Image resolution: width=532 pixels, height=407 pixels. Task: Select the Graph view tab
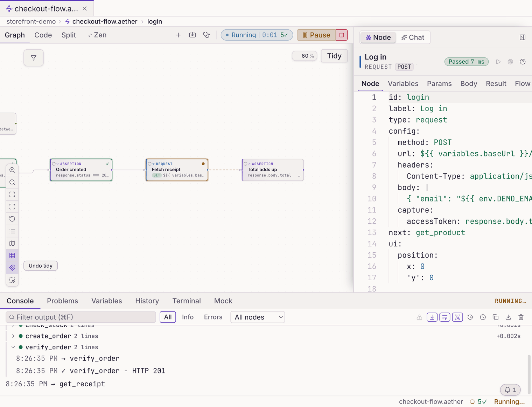[x=15, y=35]
